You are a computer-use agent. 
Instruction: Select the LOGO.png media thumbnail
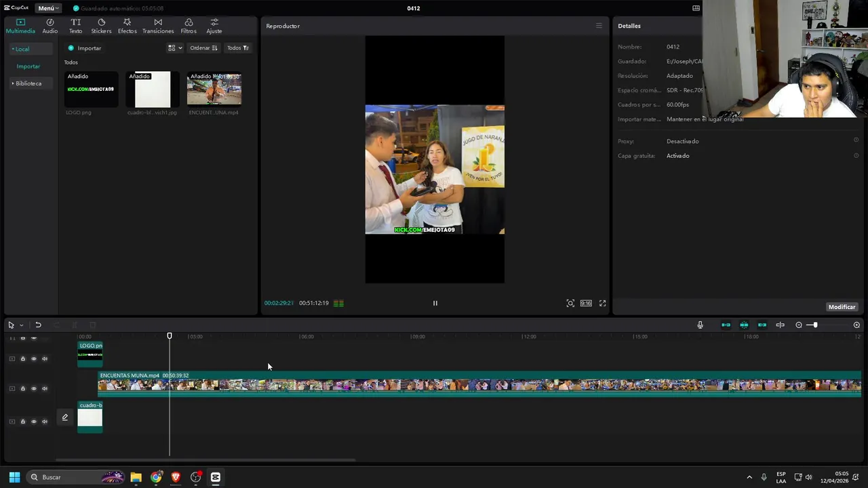click(x=92, y=89)
